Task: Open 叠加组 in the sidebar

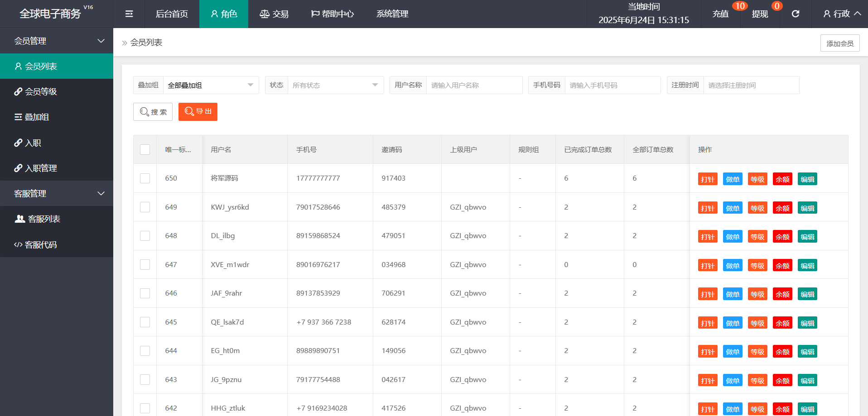Action: pyautogui.click(x=57, y=117)
